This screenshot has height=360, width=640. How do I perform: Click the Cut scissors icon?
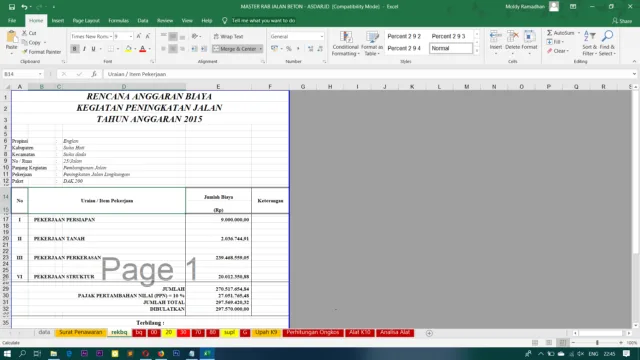[24, 33]
